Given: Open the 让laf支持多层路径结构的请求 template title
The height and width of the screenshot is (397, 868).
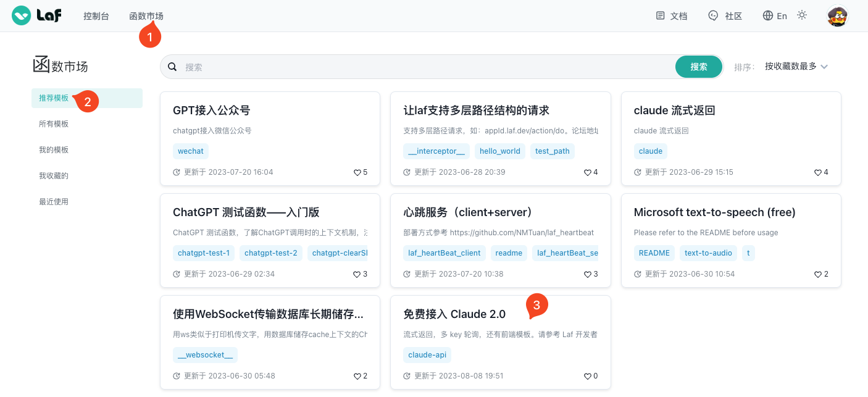Looking at the screenshot, I should 476,111.
